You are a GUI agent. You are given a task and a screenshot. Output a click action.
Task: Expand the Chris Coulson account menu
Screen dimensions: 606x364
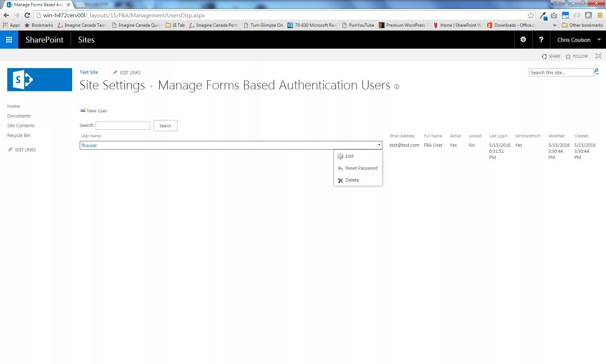(x=578, y=40)
